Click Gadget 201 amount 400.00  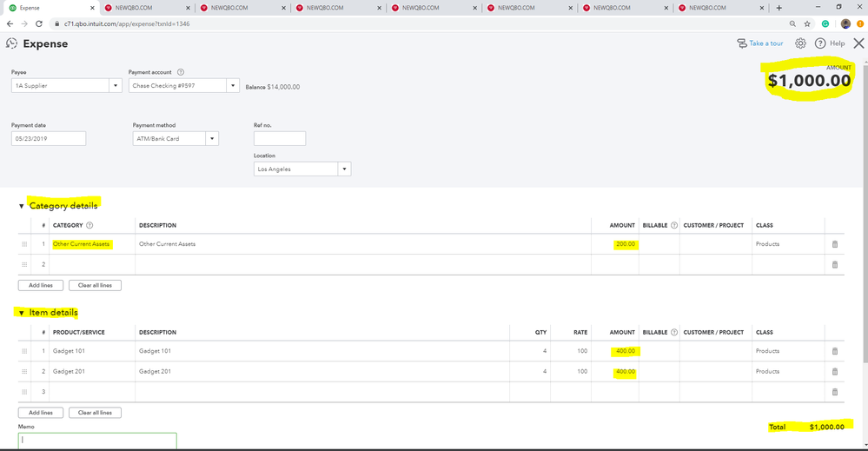coord(615,371)
